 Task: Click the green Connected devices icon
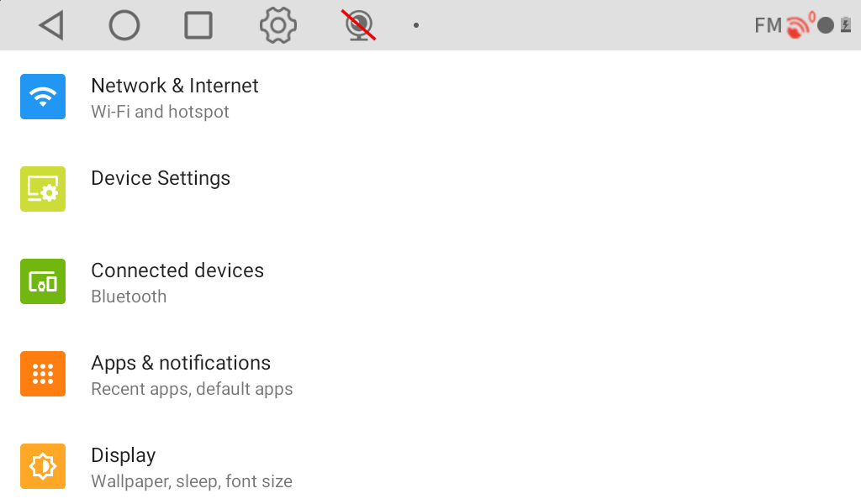coord(43,281)
